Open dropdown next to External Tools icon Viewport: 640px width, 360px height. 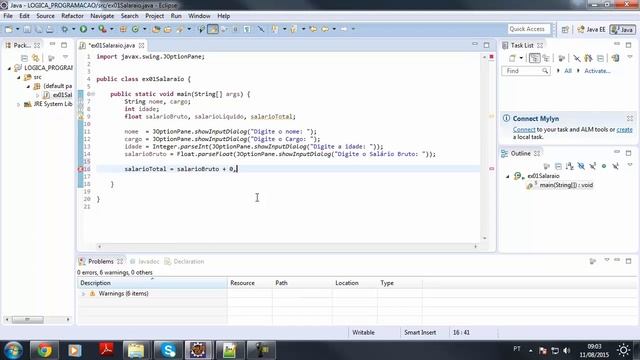[x=111, y=29]
